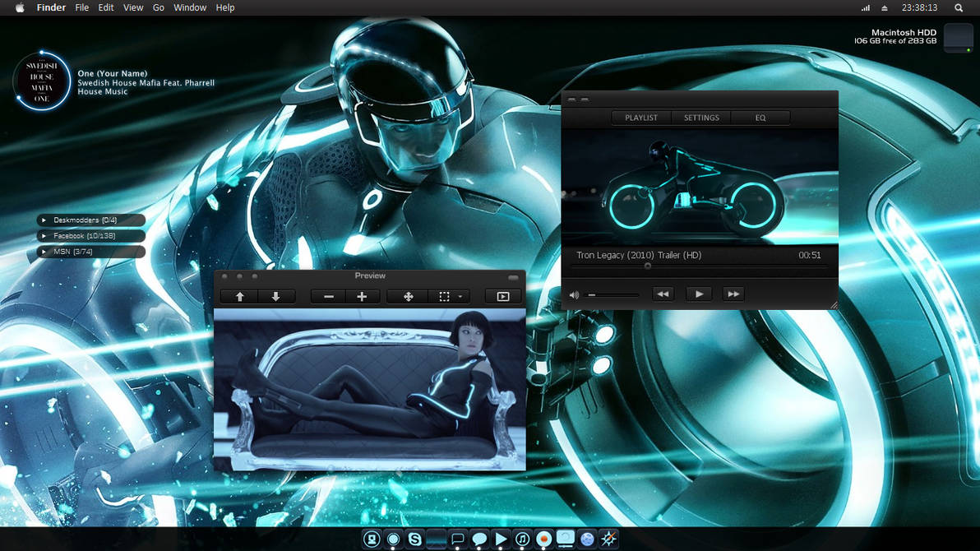Expand the MSN (3/74) group
This screenshot has width=980, height=551.
90,252
